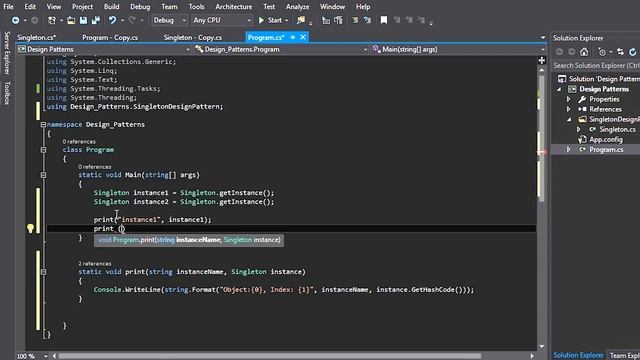Open the Main(string[] args) member dropdown
The image size is (640, 360).
[x=458, y=49]
